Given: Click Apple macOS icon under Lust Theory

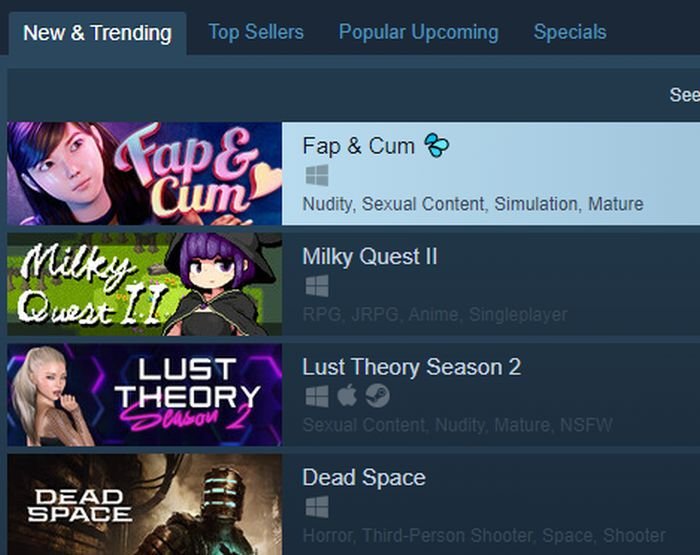Looking at the screenshot, I should click(x=347, y=396).
